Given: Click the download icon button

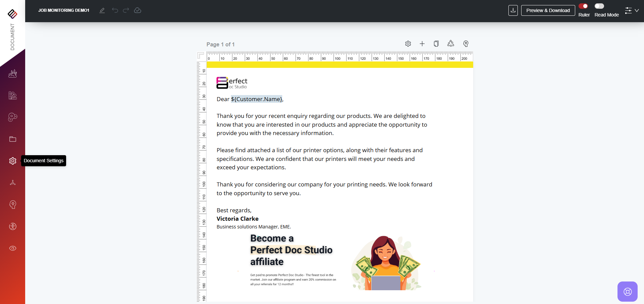Looking at the screenshot, I should tap(513, 10).
